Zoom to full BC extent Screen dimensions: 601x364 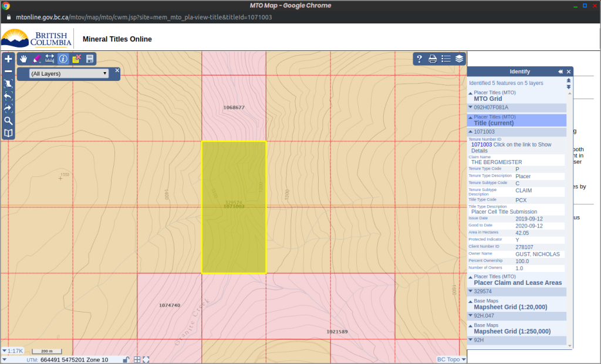(x=8, y=84)
